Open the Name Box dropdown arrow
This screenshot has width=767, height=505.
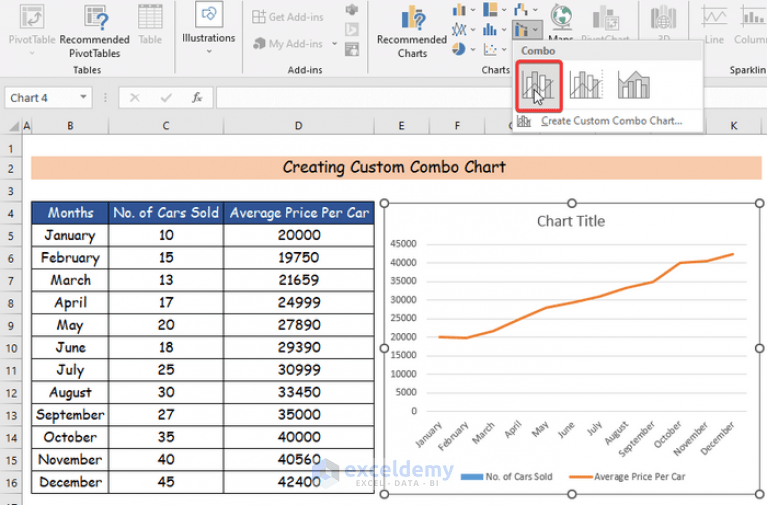(84, 97)
